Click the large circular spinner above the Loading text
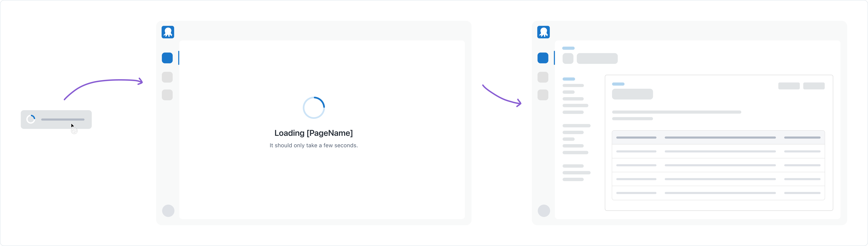 tap(313, 108)
